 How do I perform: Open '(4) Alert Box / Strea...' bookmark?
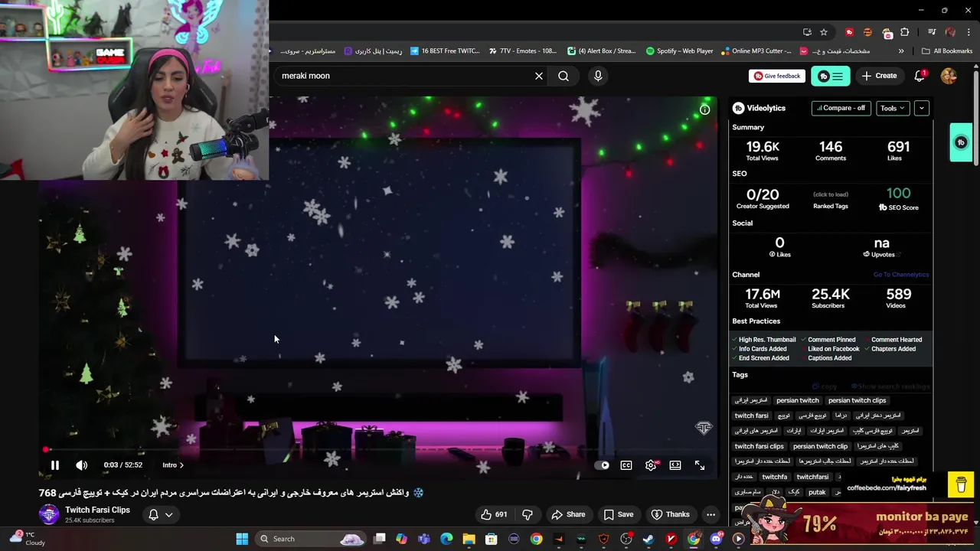(x=602, y=51)
